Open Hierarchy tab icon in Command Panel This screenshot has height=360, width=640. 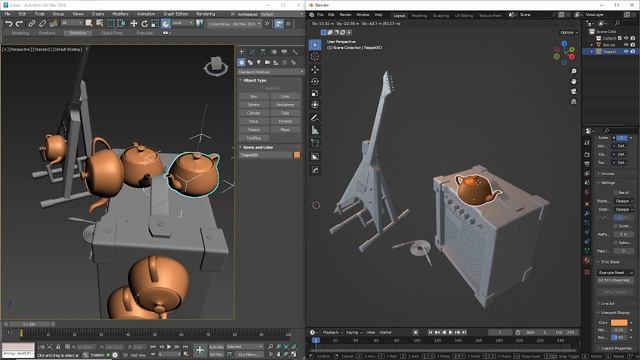(263, 52)
